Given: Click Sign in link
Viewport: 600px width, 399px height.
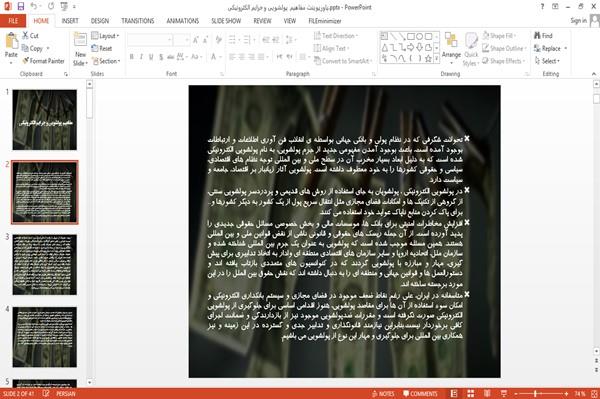Looking at the screenshot, I should [578, 21].
